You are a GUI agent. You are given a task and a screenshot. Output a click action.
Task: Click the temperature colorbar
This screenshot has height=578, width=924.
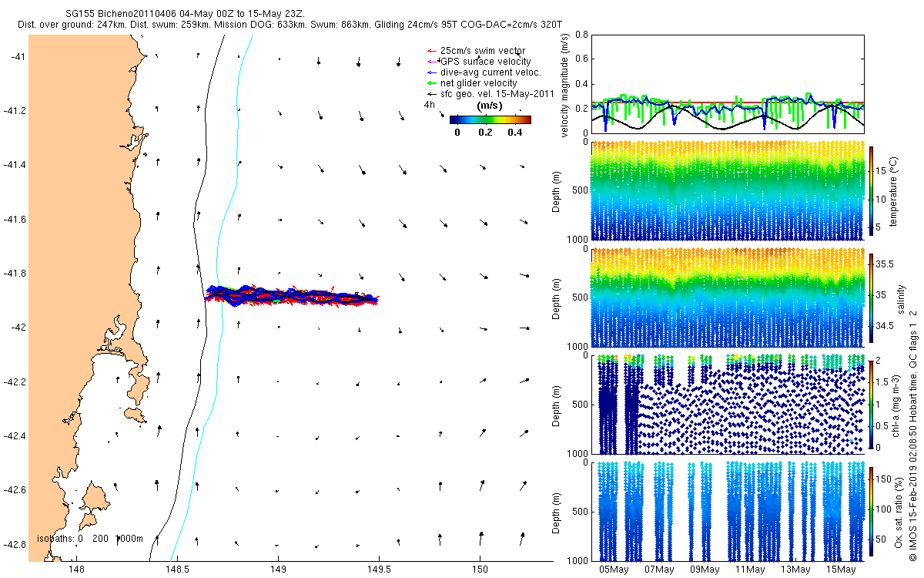click(871, 192)
